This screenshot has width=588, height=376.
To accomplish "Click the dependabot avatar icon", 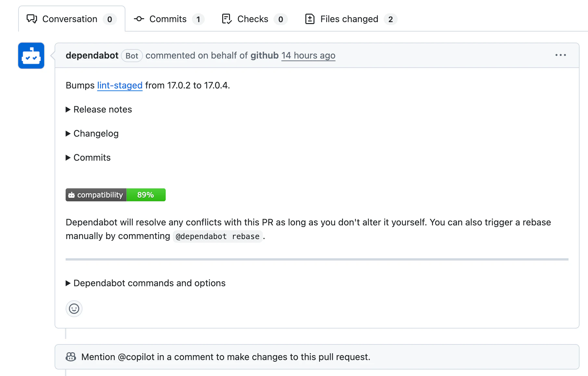I will (x=31, y=56).
